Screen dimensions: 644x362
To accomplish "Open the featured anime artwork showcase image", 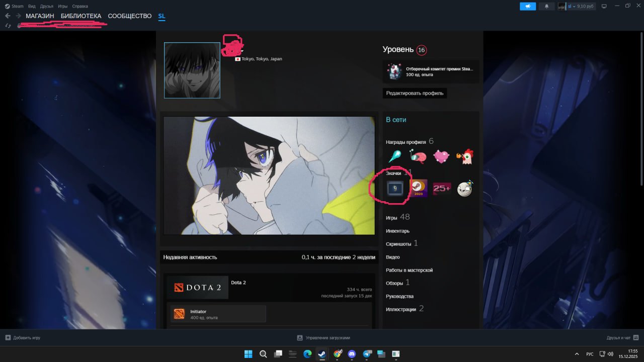I will (x=269, y=175).
